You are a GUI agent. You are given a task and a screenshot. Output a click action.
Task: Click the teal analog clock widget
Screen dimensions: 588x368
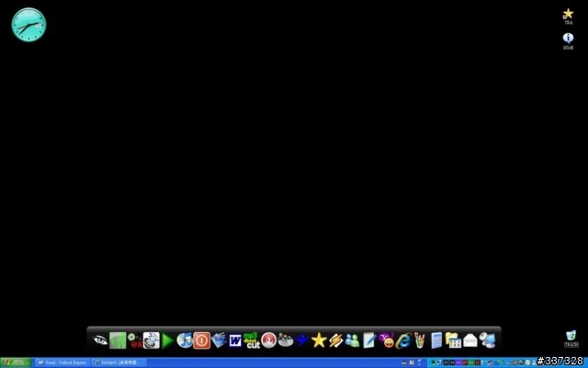pyautogui.click(x=28, y=25)
